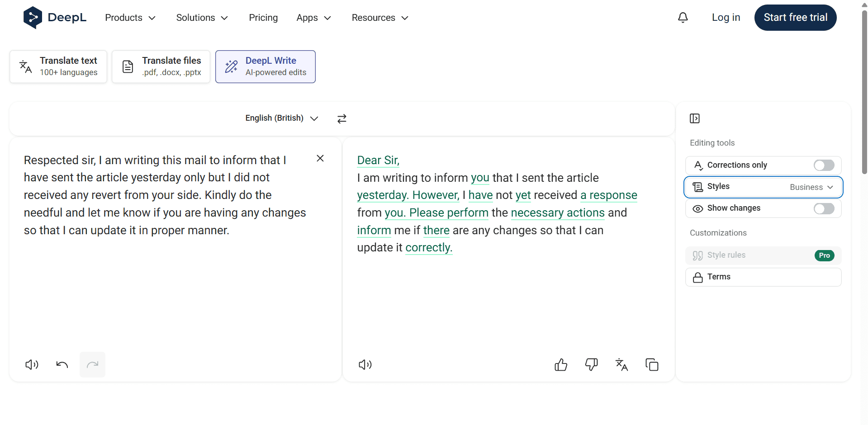Open the notifications bell
868x425 pixels.
click(683, 17)
